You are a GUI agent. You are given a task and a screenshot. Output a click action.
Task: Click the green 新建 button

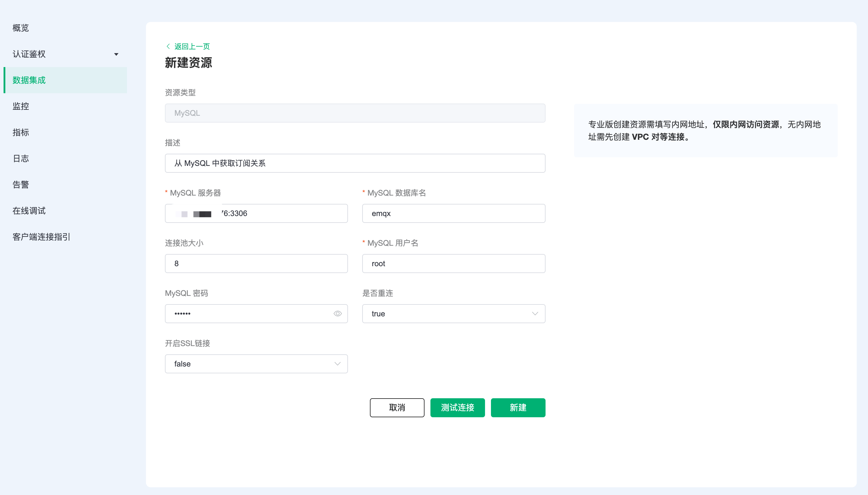[x=518, y=407]
